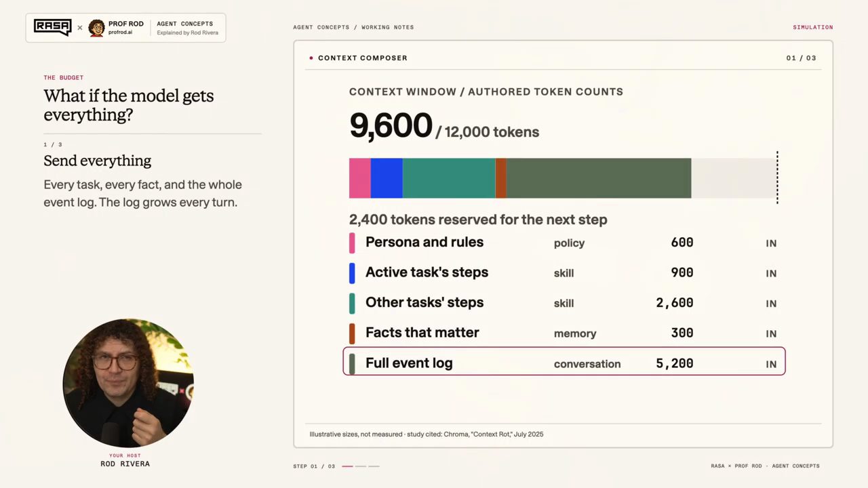Select the teal segment of the token bar
Screen dimensions: 868x488
449,178
